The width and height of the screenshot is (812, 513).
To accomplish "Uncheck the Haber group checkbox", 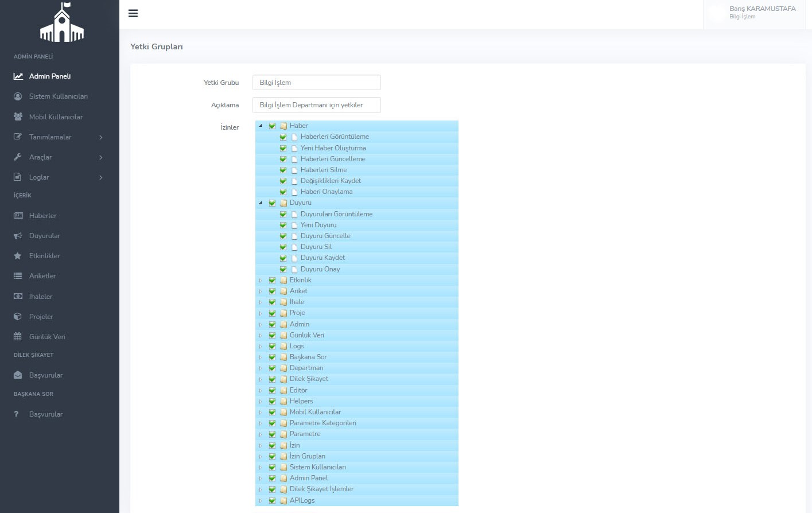I will (272, 126).
